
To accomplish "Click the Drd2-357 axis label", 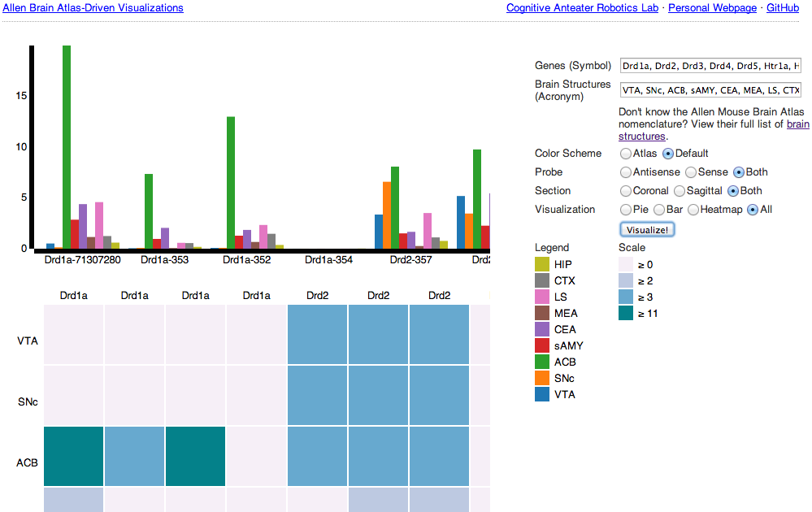I will tap(410, 260).
